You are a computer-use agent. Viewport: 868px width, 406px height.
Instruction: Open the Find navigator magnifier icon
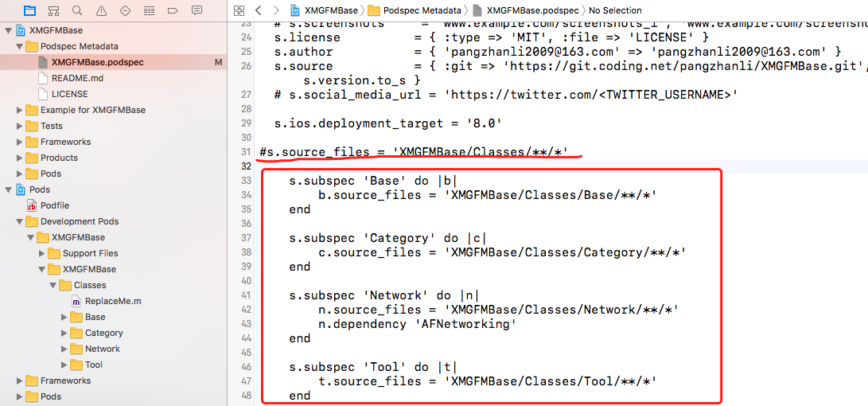77,10
